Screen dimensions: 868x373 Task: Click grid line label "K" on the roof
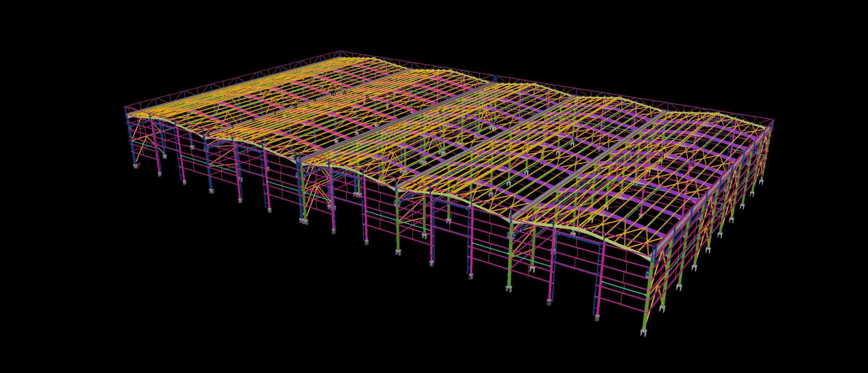point(575,139)
